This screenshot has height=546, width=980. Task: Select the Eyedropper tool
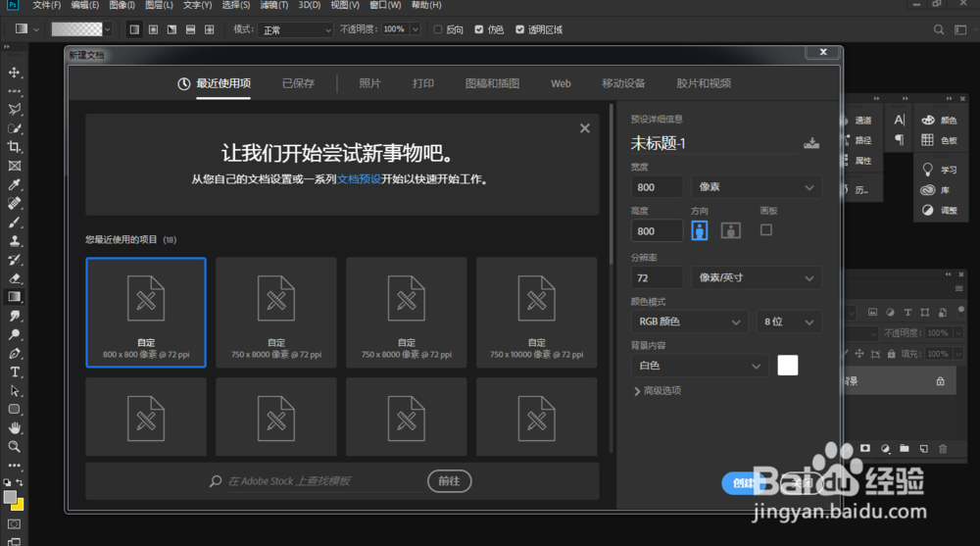click(15, 184)
